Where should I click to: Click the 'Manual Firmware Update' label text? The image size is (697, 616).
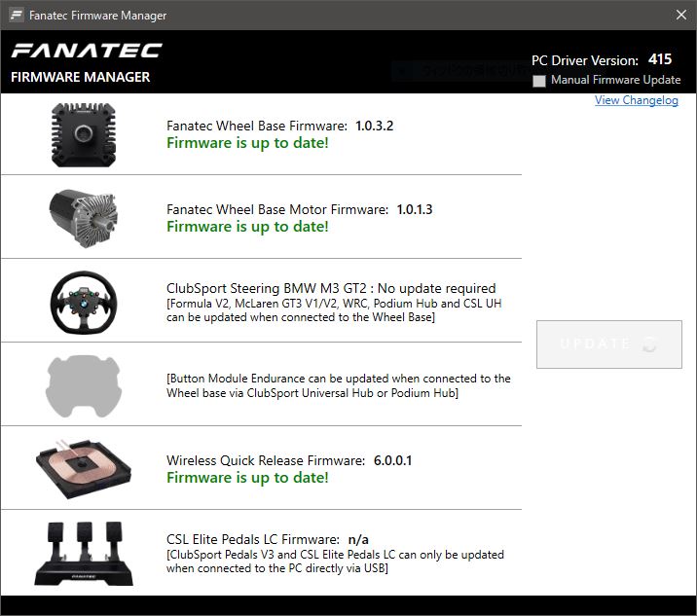pyautogui.click(x=615, y=80)
